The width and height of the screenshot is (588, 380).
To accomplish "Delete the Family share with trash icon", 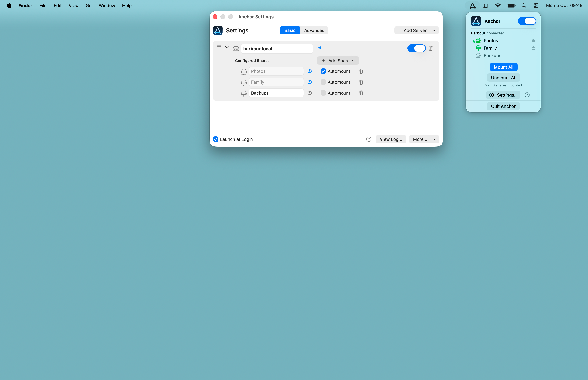I will coord(361,82).
